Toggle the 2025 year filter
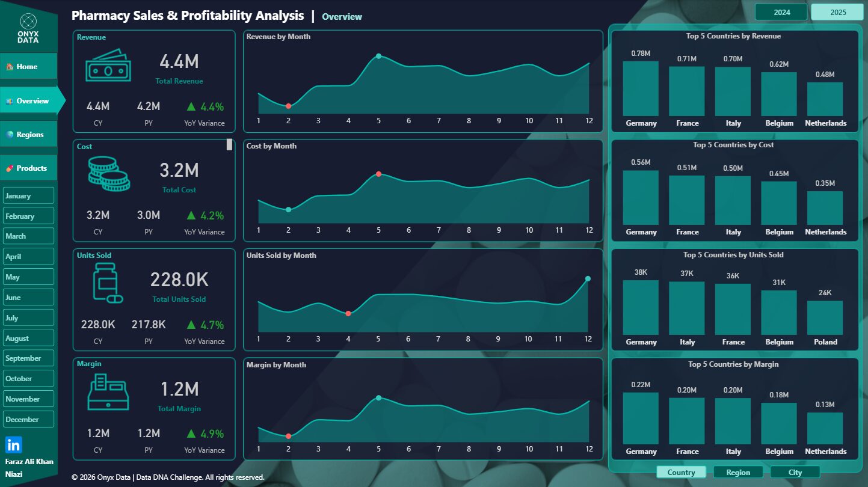This screenshot has width=868, height=487. point(838,12)
